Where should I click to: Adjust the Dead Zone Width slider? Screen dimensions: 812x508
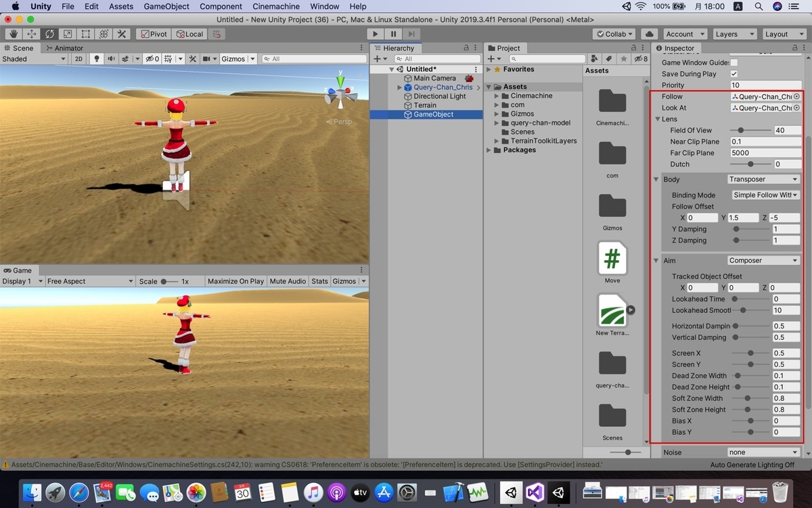pos(750,376)
